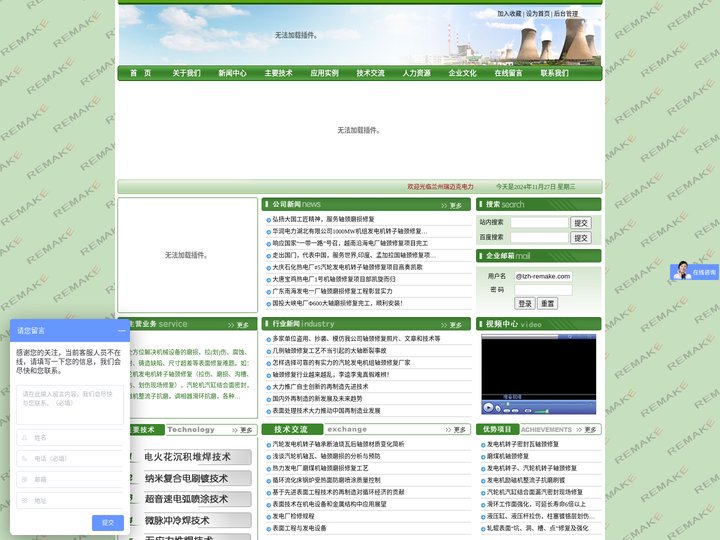Submit the 百度搜索 search
720x540 pixels.
tap(581, 237)
